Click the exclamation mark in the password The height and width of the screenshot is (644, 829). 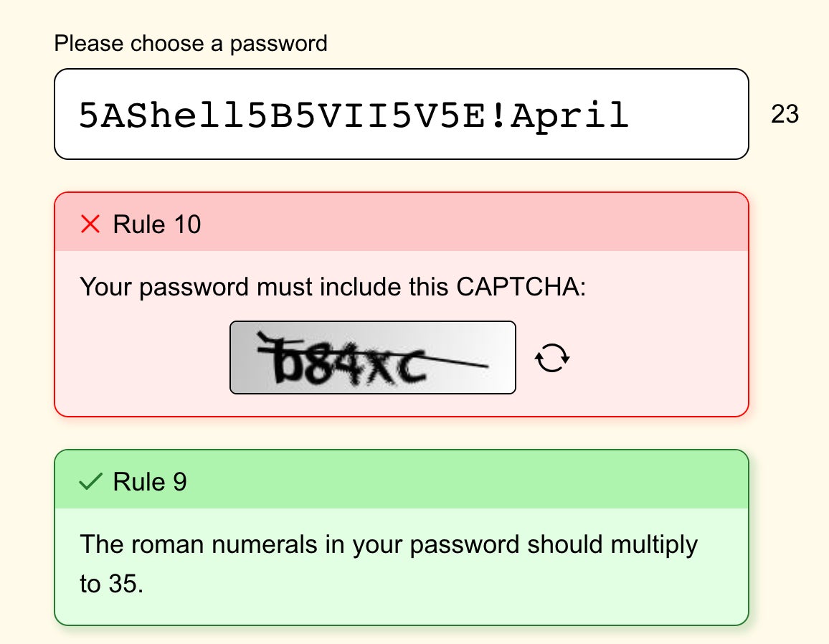click(x=498, y=115)
